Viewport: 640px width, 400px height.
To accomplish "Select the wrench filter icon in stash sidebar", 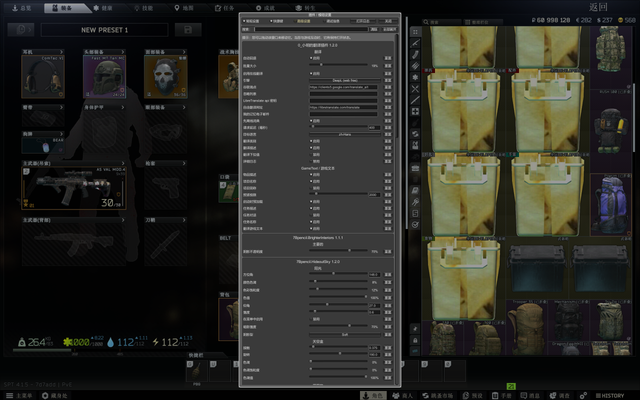I will [415, 202].
